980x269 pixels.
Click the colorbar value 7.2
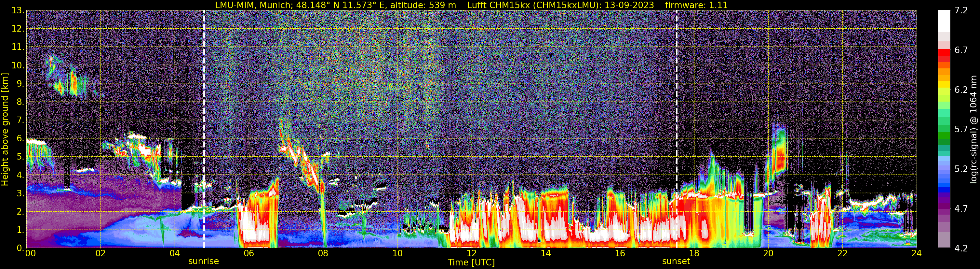click(961, 10)
